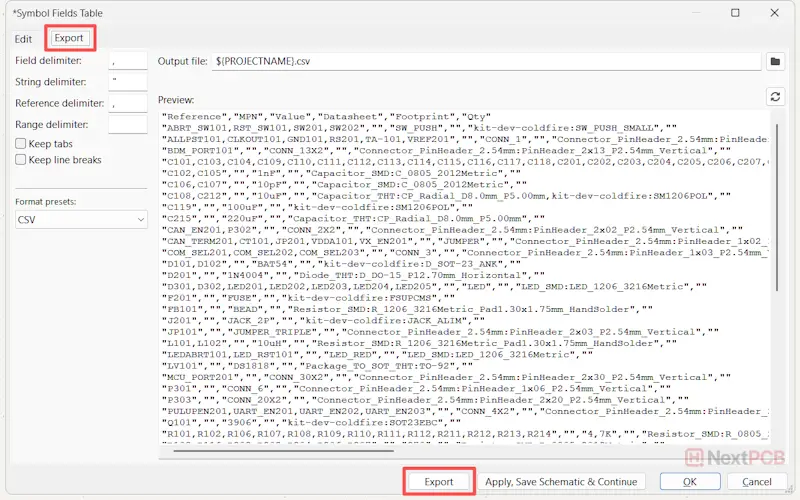
Task: Focus the String delimiter input
Action: [128, 82]
